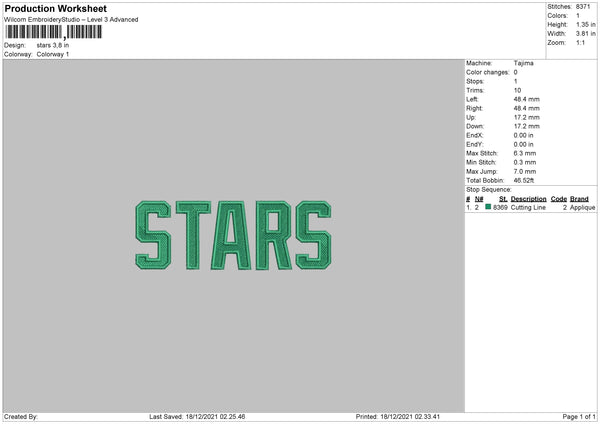Click the 'Code' column header
The width and height of the screenshot is (600, 424).
pyautogui.click(x=559, y=199)
